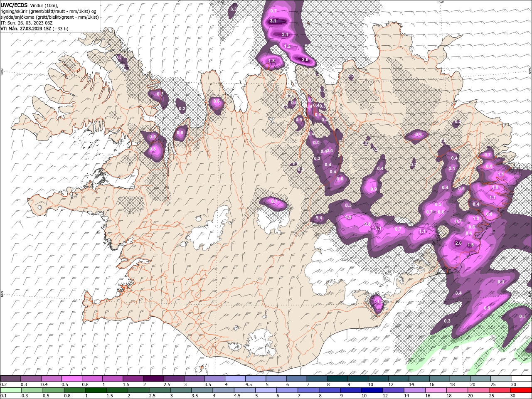Image resolution: width=532 pixels, height=399 pixels.
Task: Select the 'IT: Sun. 26. 03. 2023 06Z' line
Action: point(26,23)
